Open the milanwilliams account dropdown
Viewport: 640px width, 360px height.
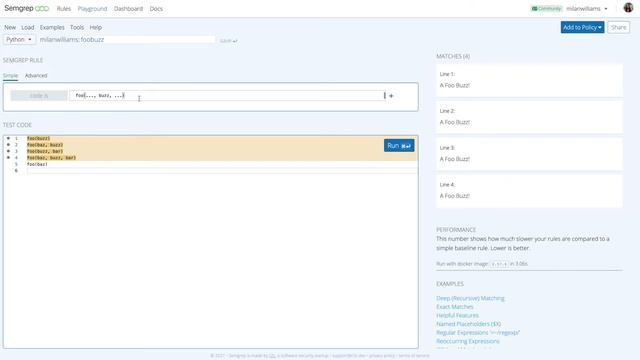587,9
